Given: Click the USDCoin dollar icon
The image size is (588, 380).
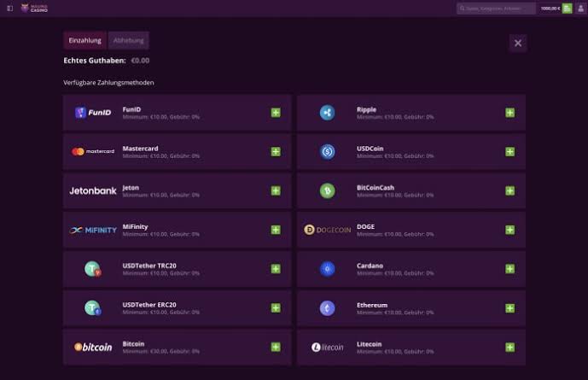Looking at the screenshot, I should tap(328, 151).
